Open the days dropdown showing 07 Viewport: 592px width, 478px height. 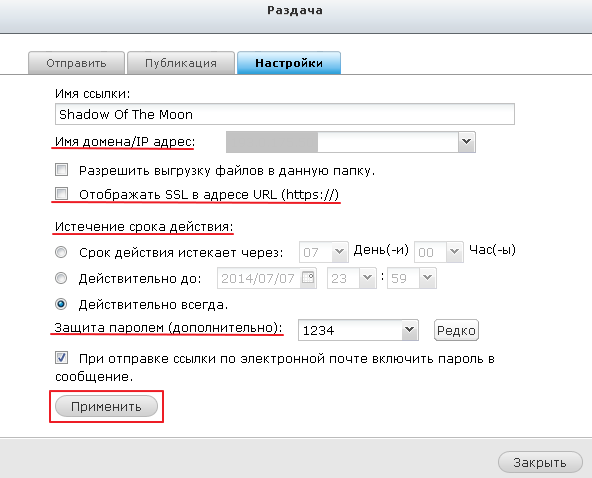[324, 252]
